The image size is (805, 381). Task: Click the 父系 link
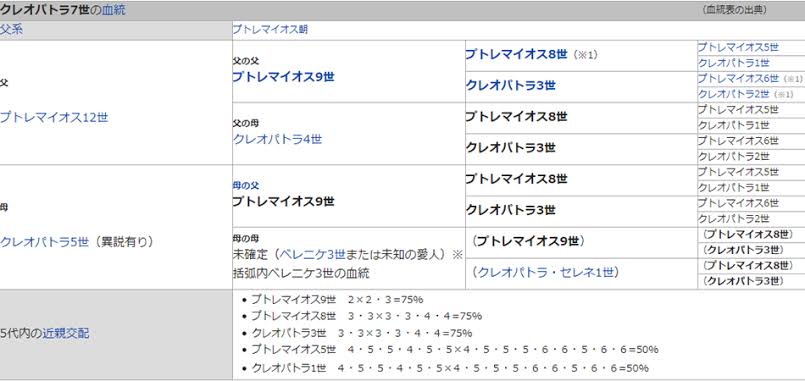click(x=11, y=29)
